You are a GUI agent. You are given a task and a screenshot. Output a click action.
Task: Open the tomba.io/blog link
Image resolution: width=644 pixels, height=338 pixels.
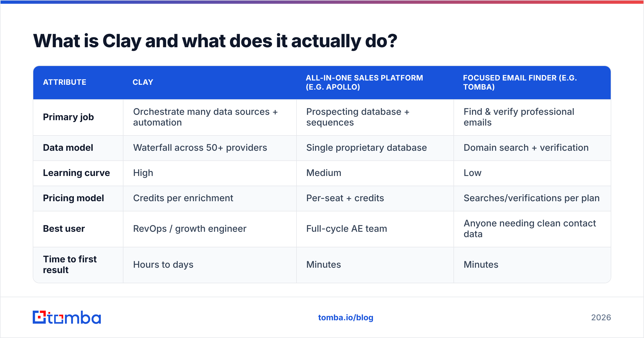click(x=346, y=318)
